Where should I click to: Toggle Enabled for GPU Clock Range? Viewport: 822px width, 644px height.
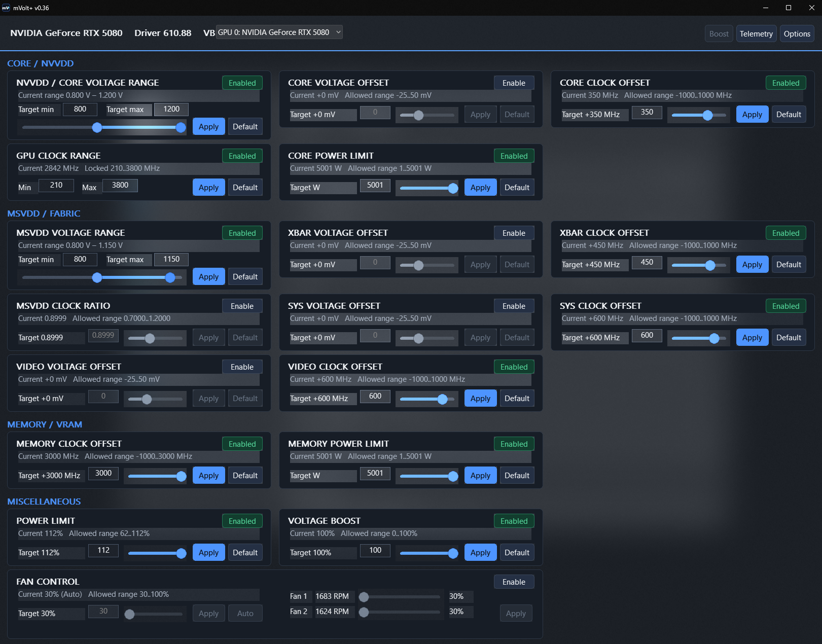(242, 156)
